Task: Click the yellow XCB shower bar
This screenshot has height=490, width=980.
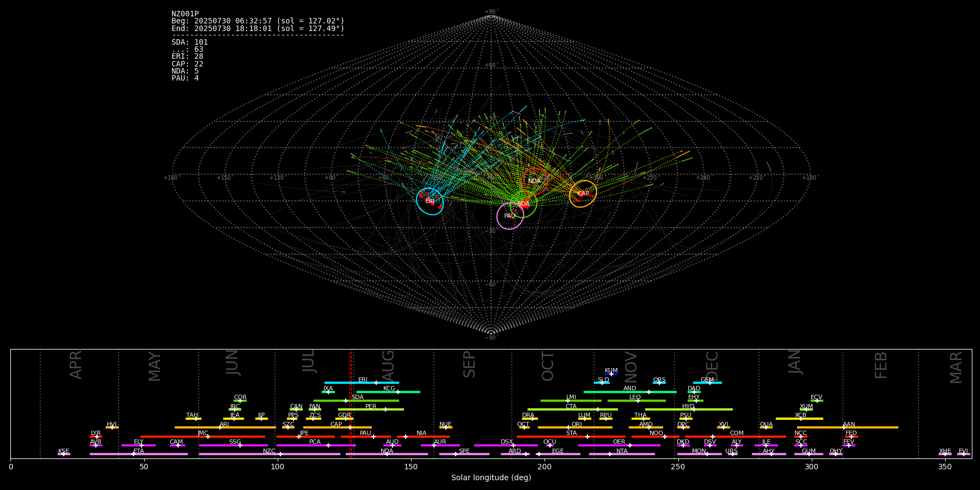Action: point(799,419)
